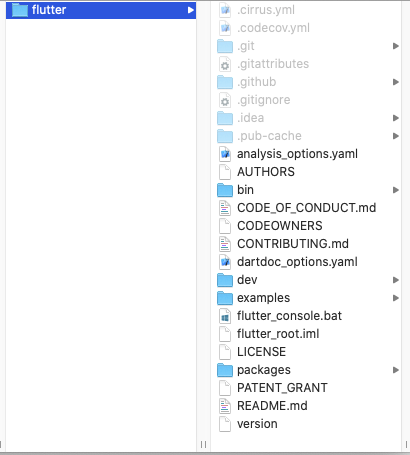Select the 'flutter' folder name
The height and width of the screenshot is (455, 410).
(49, 10)
